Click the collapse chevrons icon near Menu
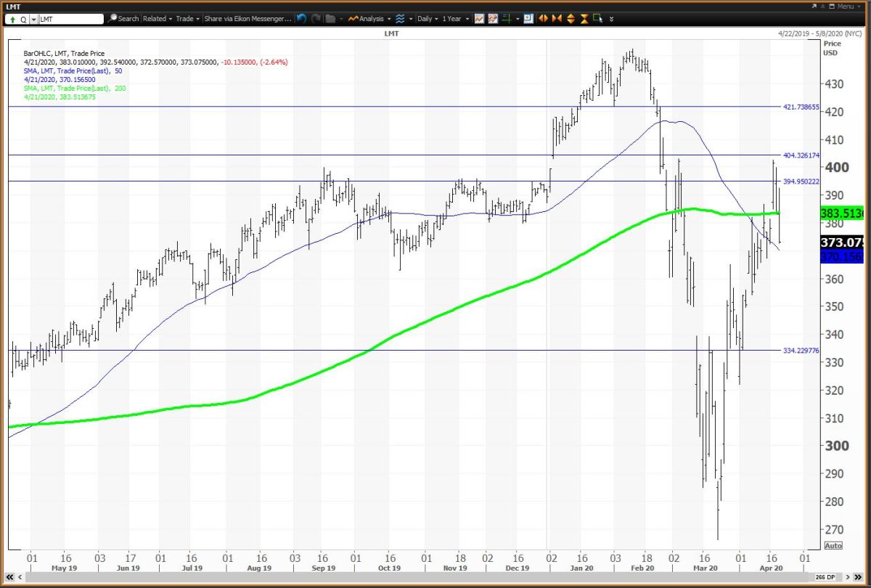871x588 pixels. [822, 7]
